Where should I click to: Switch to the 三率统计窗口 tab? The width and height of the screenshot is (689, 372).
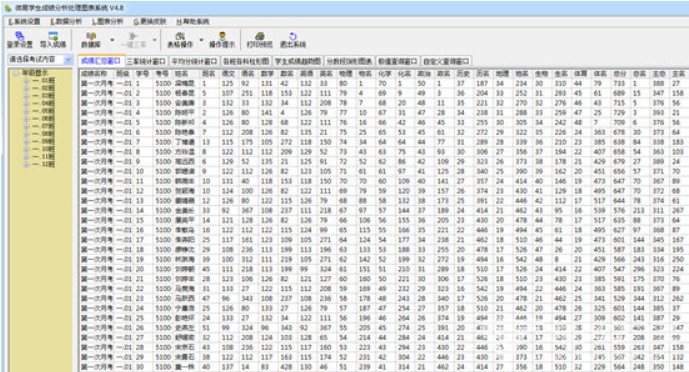click(146, 61)
